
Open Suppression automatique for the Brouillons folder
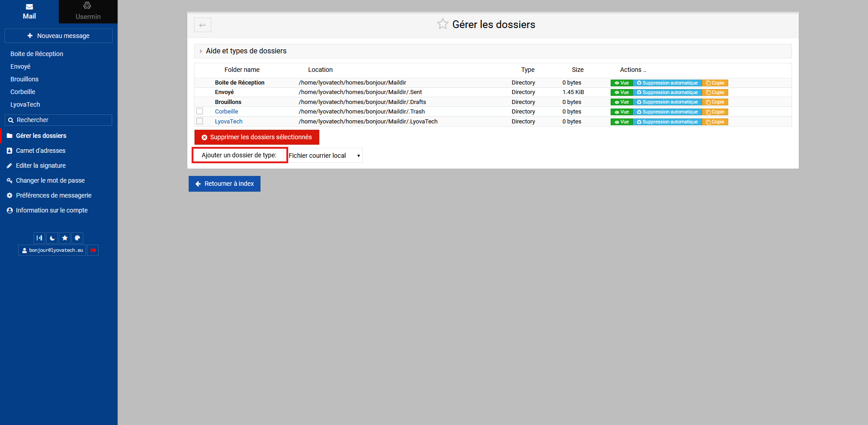pos(667,102)
